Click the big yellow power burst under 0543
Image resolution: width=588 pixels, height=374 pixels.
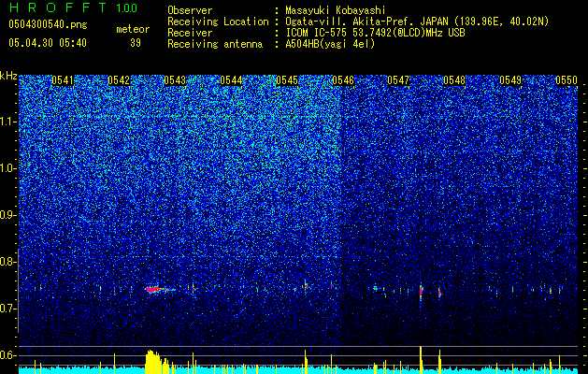pos(155,362)
